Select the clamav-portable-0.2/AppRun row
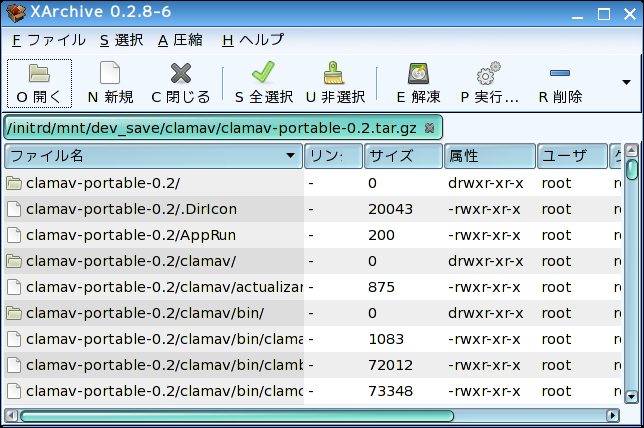The height and width of the screenshot is (428, 644). [313, 235]
